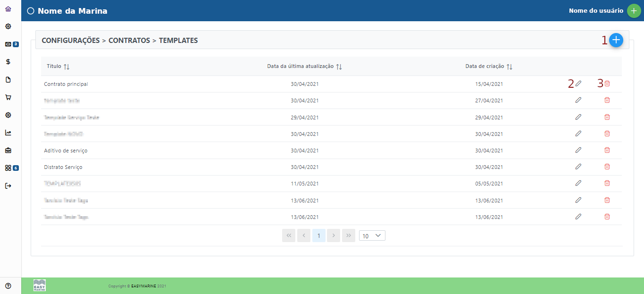Jump to the last page in the paginator
Screen dimensions: 644x294
349,235
